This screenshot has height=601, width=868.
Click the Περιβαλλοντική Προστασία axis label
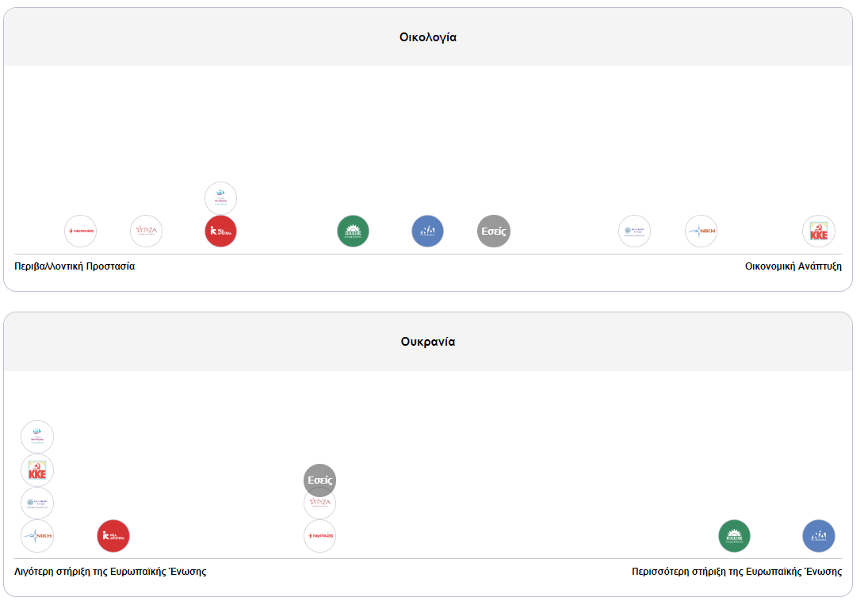pyautogui.click(x=75, y=266)
